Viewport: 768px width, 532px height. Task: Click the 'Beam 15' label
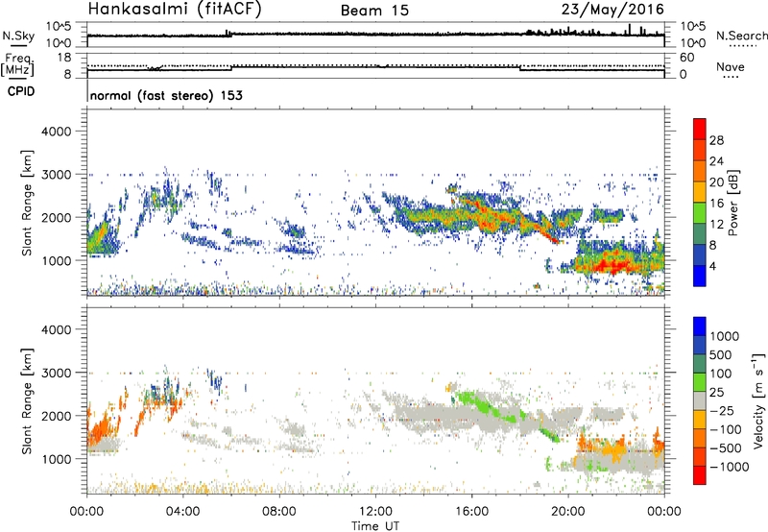tap(374, 11)
